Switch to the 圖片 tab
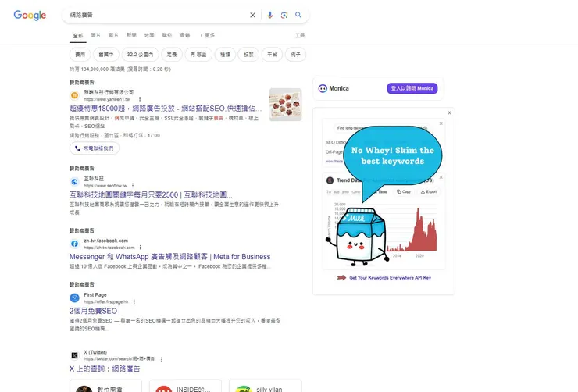This screenshot has width=578, height=392. (x=95, y=35)
